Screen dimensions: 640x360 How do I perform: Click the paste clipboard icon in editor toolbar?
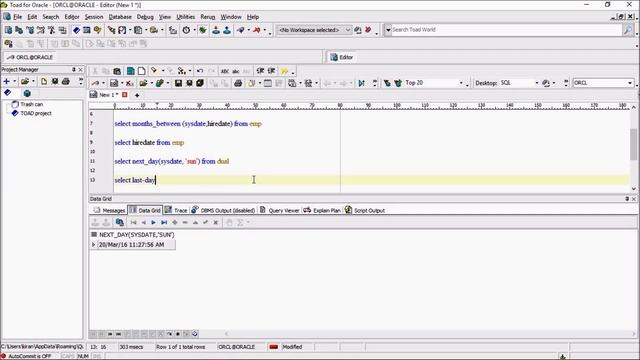[117, 71]
